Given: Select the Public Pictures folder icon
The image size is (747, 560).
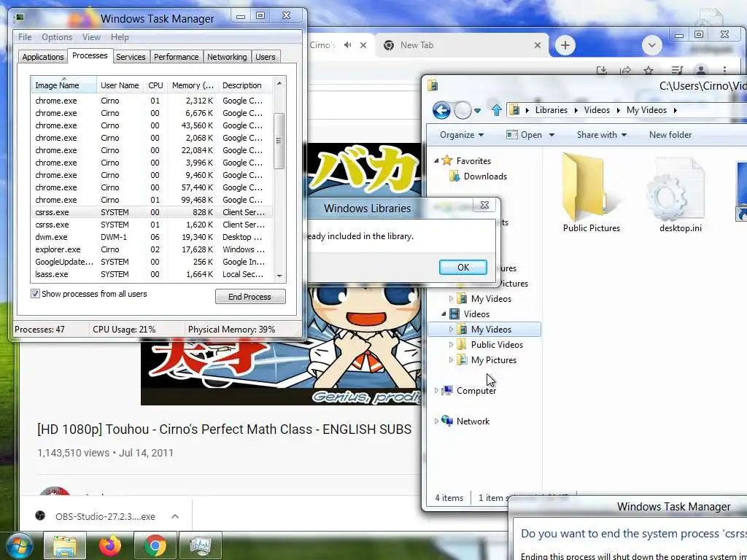Looking at the screenshot, I should tap(591, 193).
